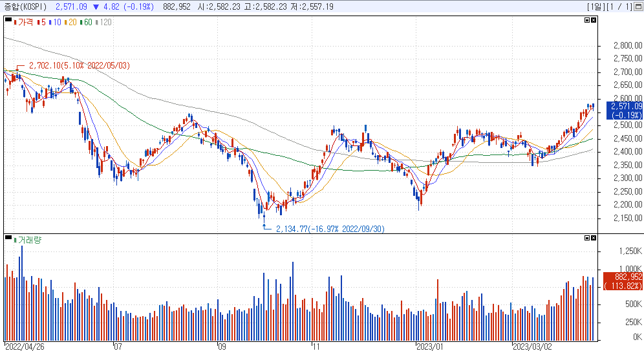The image size is (644, 351).
Task: Click the 09 month label on time axis
Action: pyautogui.click(x=222, y=346)
